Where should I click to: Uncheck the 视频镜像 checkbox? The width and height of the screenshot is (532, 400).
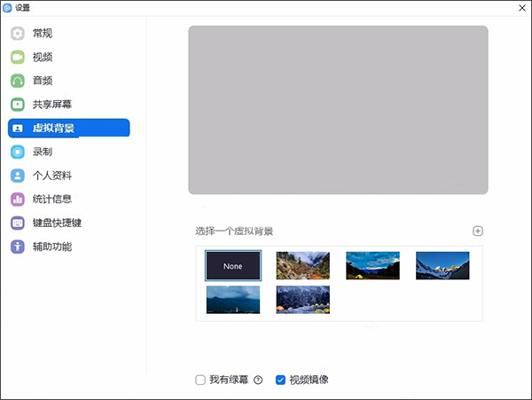(280, 380)
